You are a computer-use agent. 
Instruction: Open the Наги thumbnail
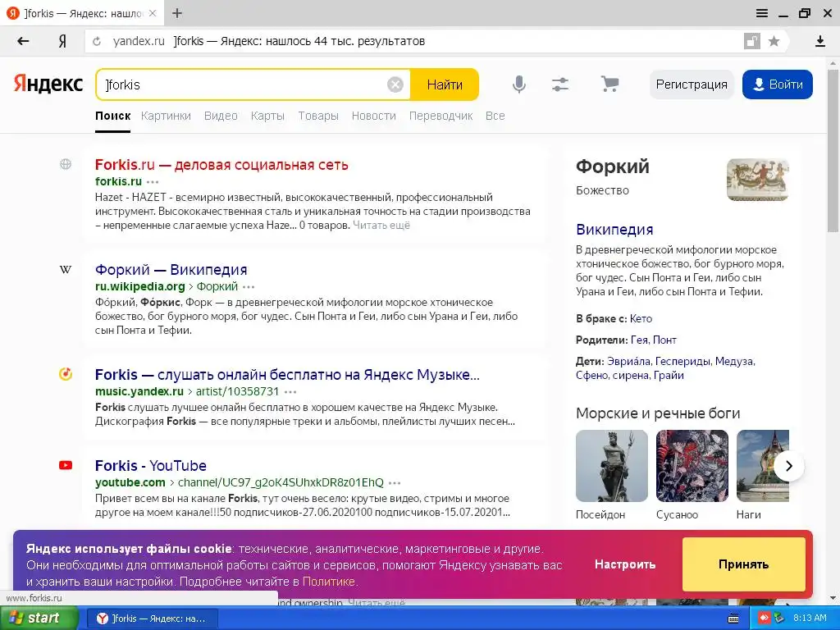coord(763,466)
